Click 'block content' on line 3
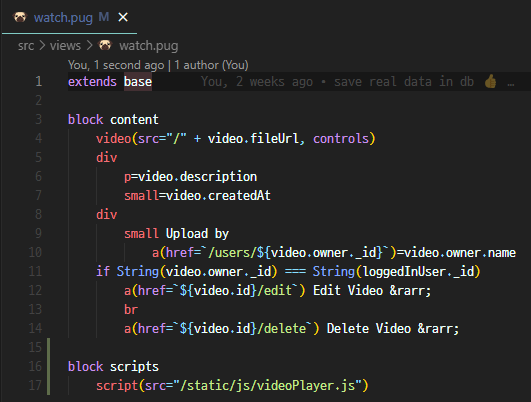 point(113,120)
